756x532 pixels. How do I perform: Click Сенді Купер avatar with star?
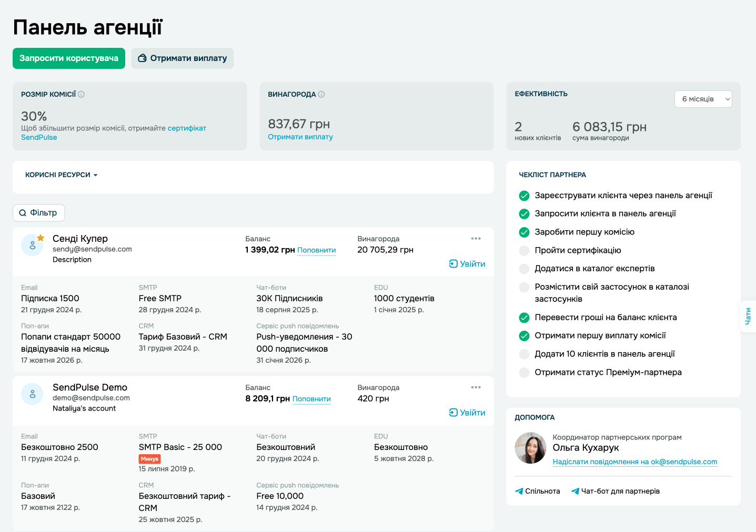[32, 245]
